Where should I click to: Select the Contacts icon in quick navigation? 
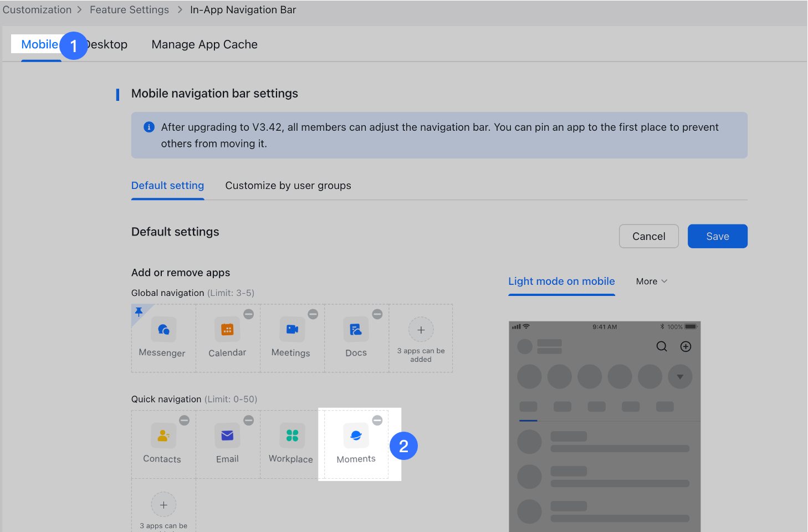tap(162, 436)
